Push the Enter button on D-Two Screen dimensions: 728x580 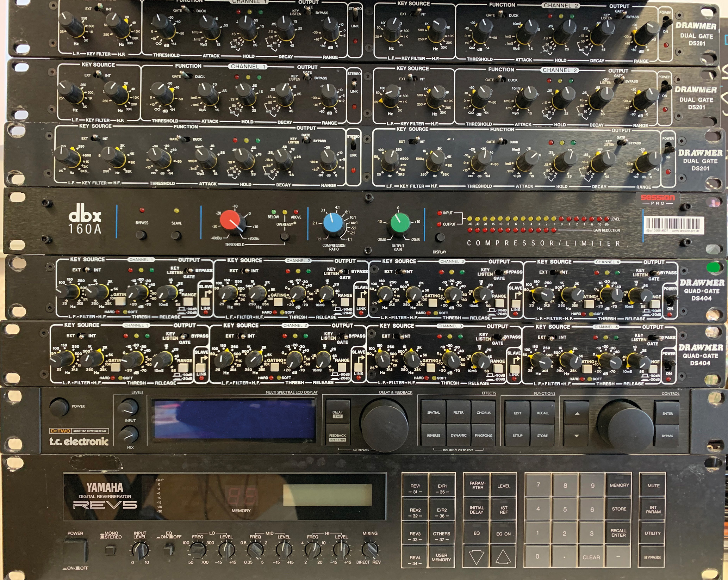[667, 413]
